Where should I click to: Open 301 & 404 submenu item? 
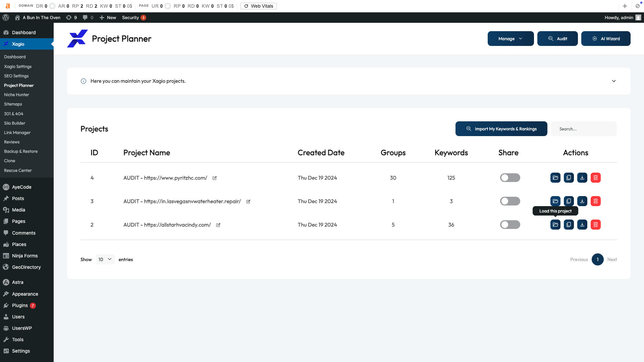click(14, 114)
